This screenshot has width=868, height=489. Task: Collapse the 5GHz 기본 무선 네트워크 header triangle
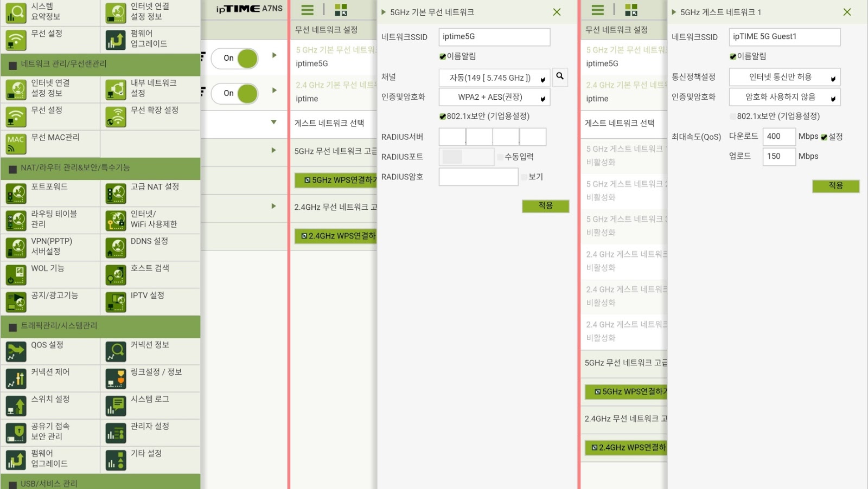pos(384,12)
